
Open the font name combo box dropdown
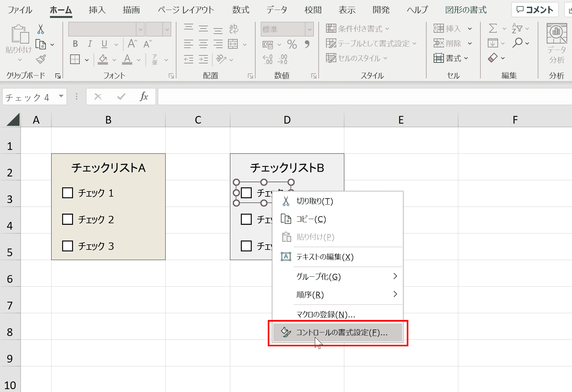(140, 29)
